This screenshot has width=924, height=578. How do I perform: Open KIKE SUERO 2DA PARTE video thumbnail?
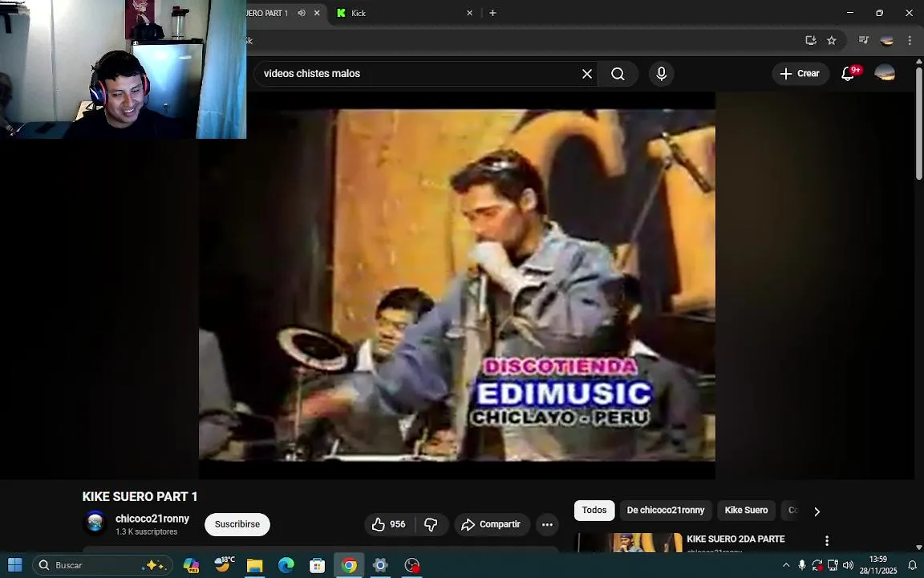tap(630, 543)
